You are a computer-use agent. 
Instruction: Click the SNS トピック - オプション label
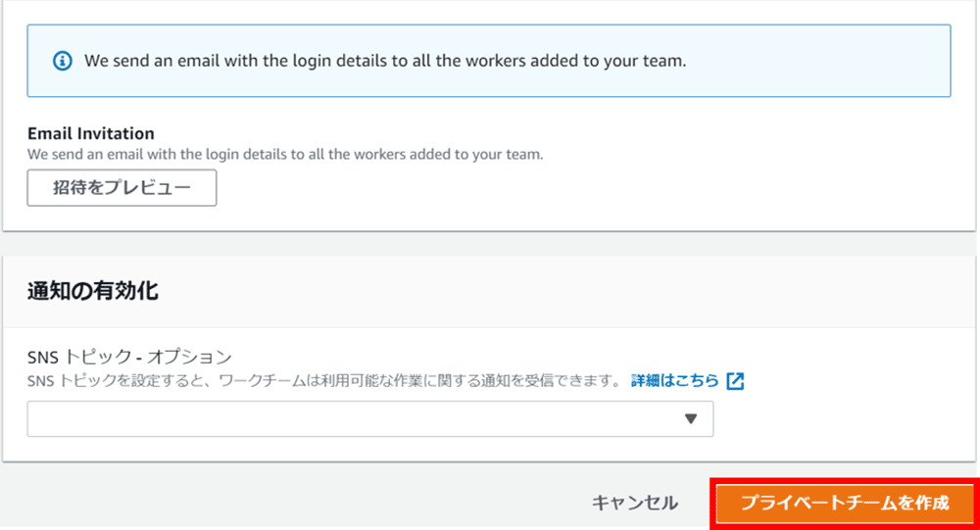tap(129, 357)
